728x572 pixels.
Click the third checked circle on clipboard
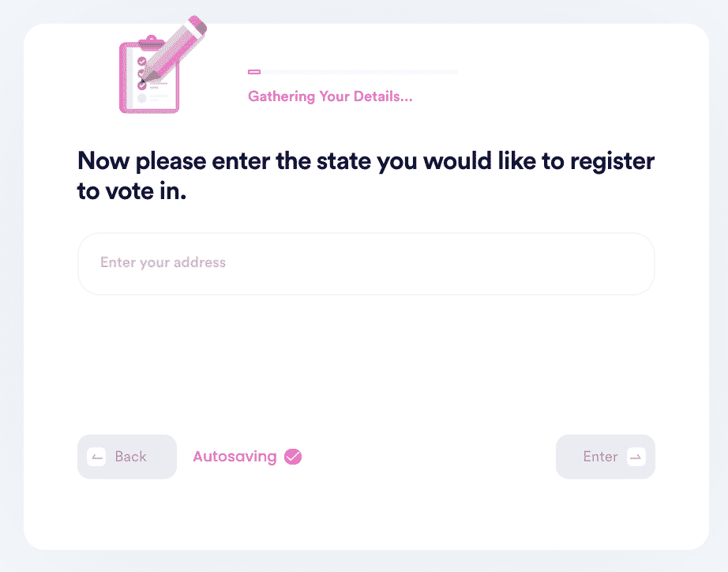[x=142, y=86]
